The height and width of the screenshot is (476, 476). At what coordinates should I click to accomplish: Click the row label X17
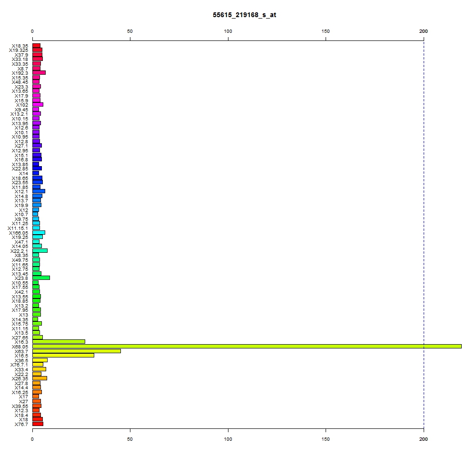tap(24, 397)
